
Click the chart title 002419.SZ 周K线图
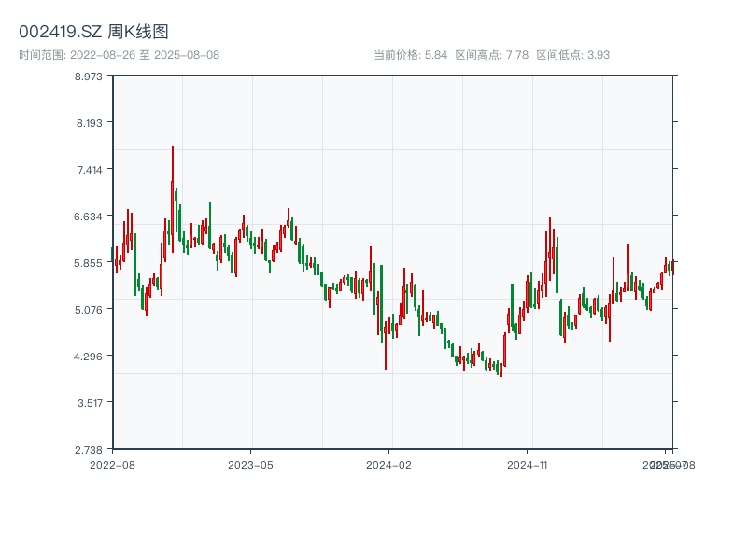(x=93, y=32)
